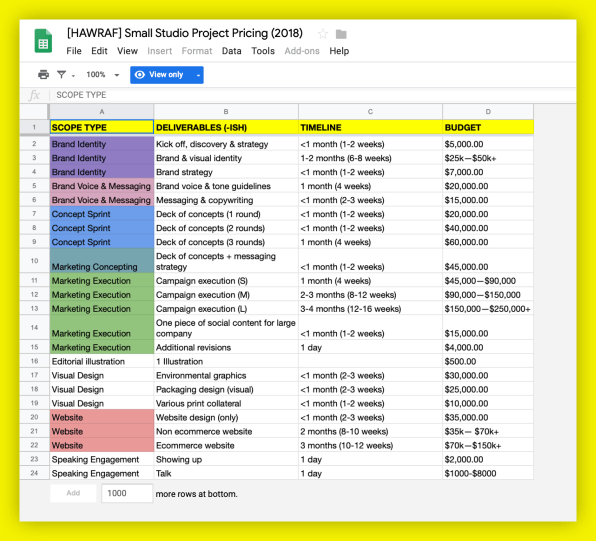Select the row 10 header

pyautogui.click(x=35, y=261)
